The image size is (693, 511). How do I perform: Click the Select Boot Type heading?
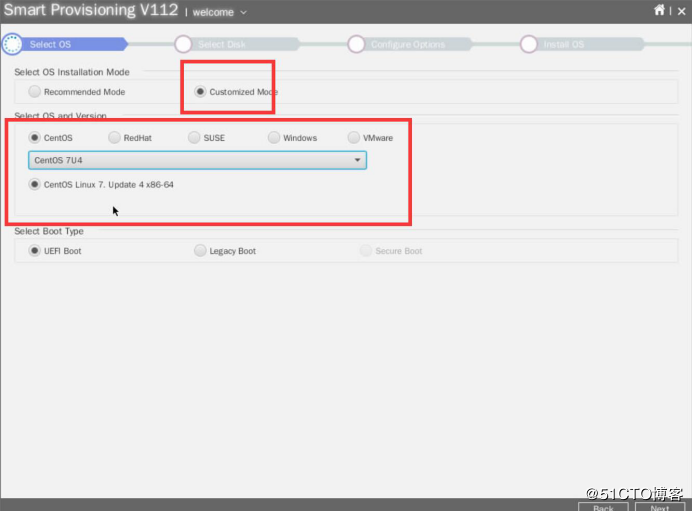49,231
